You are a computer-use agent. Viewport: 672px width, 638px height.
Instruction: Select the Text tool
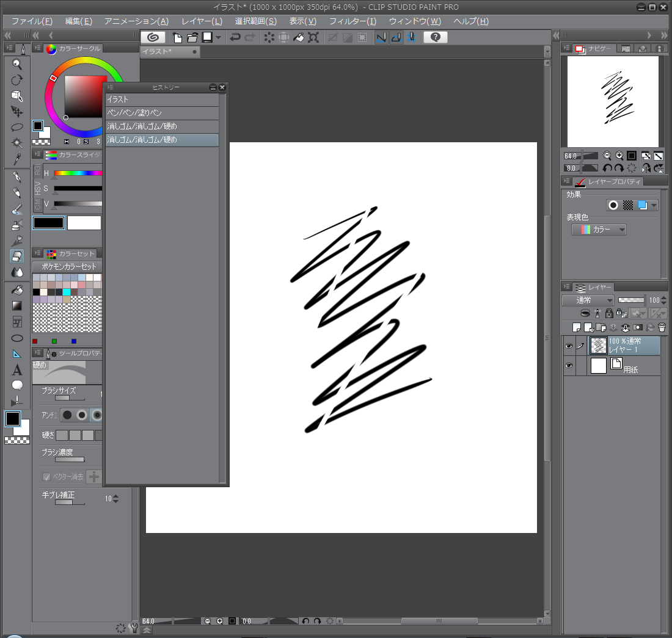coord(17,369)
